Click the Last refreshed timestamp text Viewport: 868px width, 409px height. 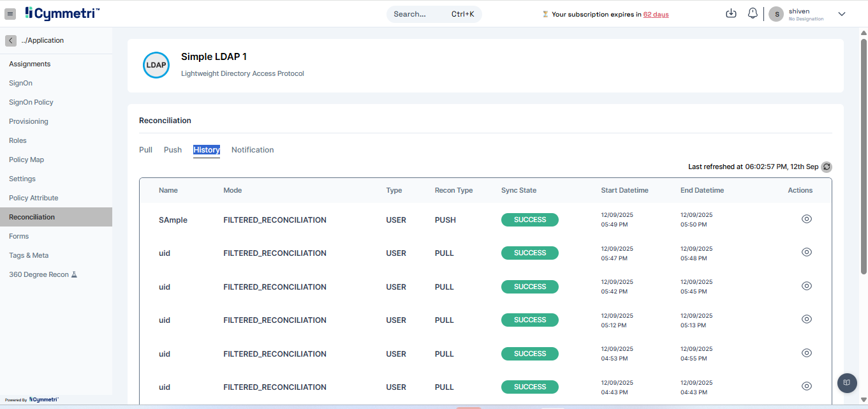[x=753, y=167]
